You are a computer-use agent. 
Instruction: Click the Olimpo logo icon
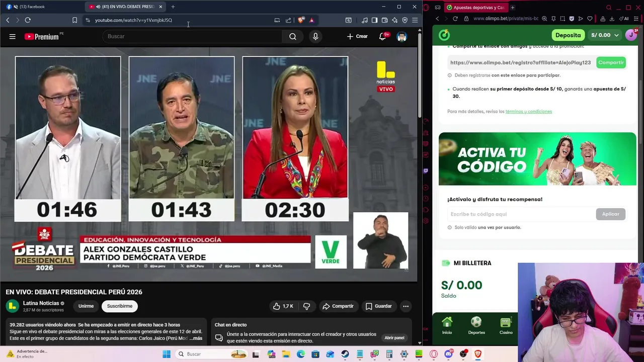point(444,35)
